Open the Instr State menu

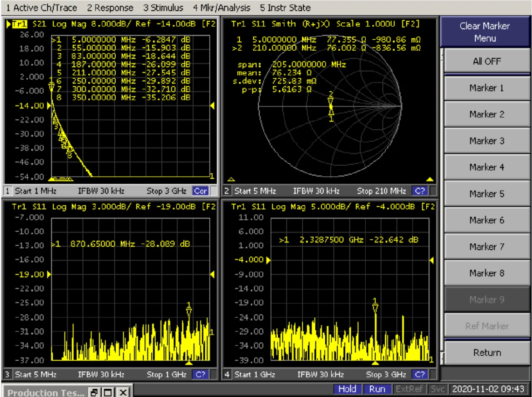pyautogui.click(x=285, y=7)
